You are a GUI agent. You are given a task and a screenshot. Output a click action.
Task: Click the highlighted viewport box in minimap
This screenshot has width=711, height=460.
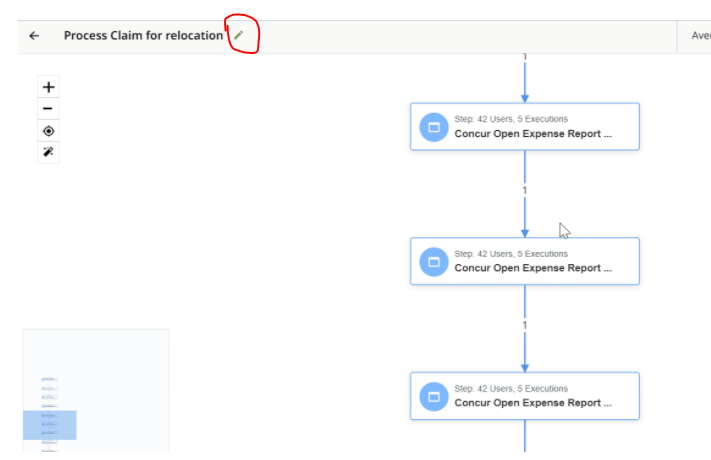point(50,425)
